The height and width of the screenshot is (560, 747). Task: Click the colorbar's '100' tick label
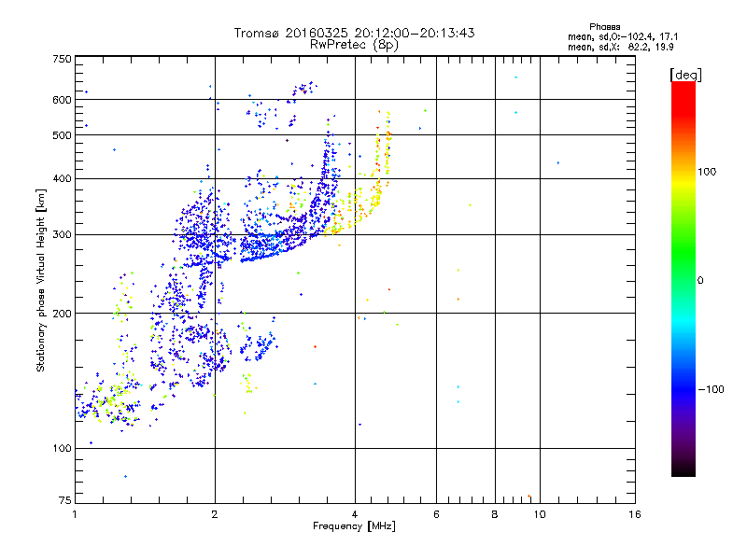(x=707, y=172)
